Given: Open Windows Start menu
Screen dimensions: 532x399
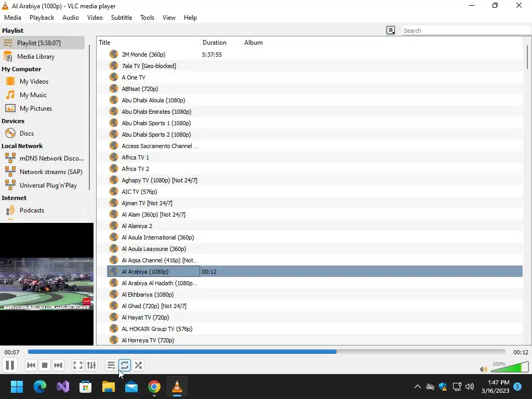Looking at the screenshot, I should click(17, 387).
